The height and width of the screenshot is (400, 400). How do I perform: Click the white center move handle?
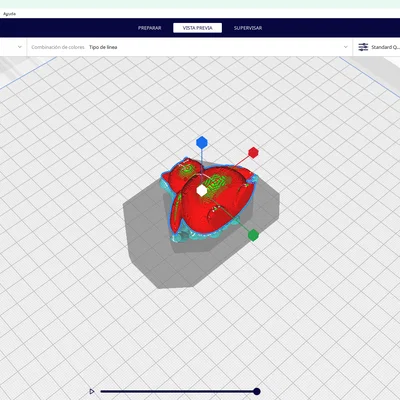coord(202,190)
